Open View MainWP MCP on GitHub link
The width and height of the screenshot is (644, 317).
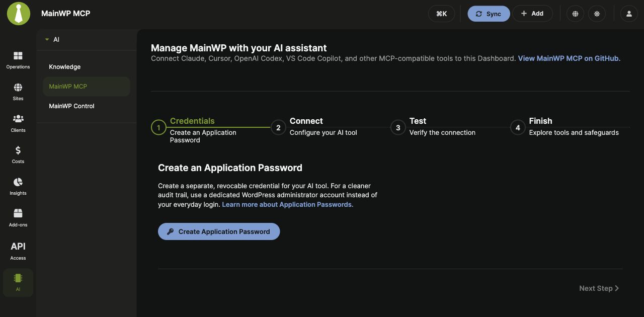[x=569, y=58]
